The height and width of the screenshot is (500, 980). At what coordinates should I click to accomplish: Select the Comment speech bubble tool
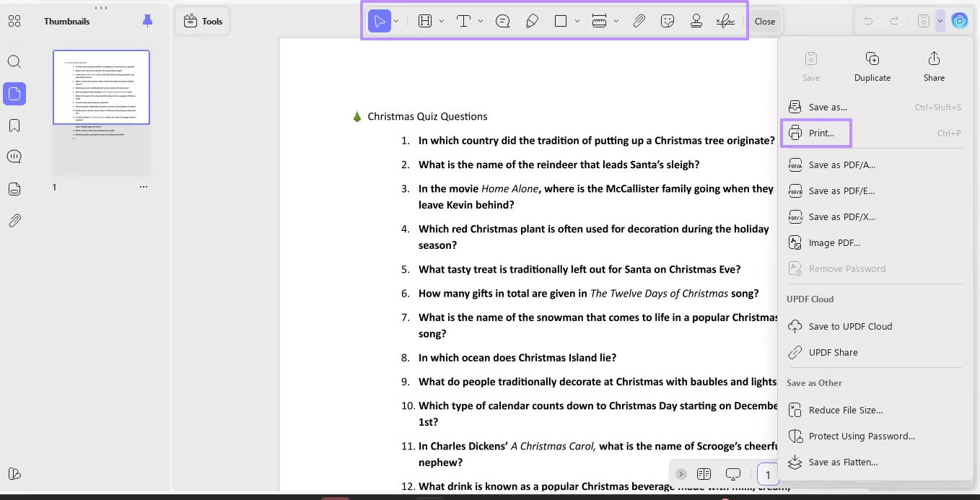502,21
